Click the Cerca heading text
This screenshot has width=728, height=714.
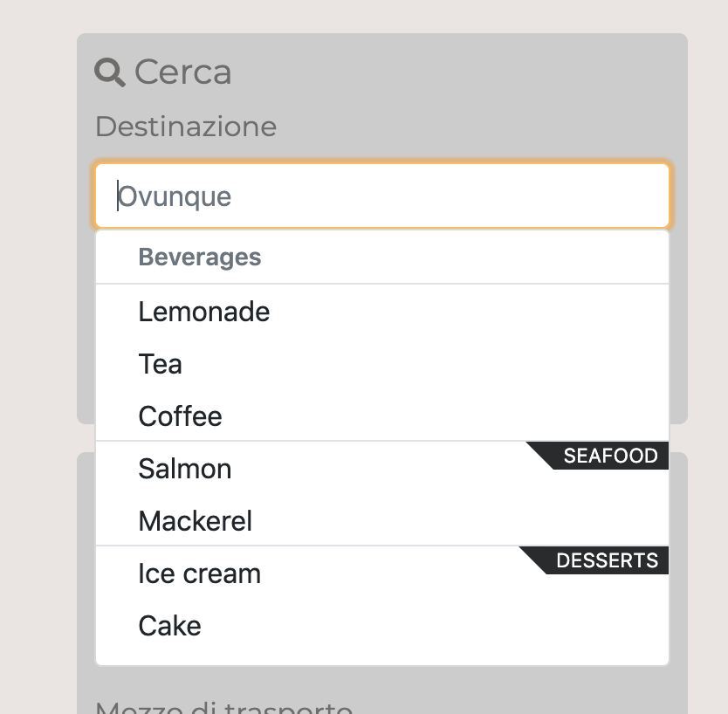[x=182, y=72]
